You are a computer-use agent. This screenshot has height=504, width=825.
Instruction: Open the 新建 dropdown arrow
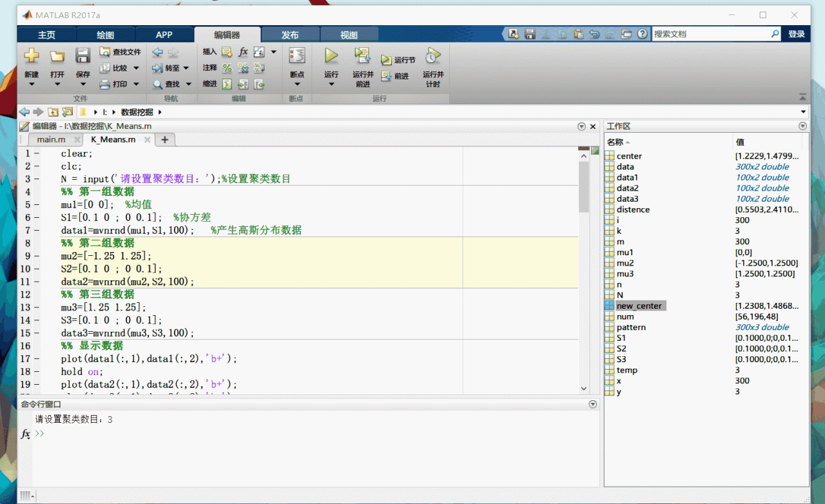32,84
